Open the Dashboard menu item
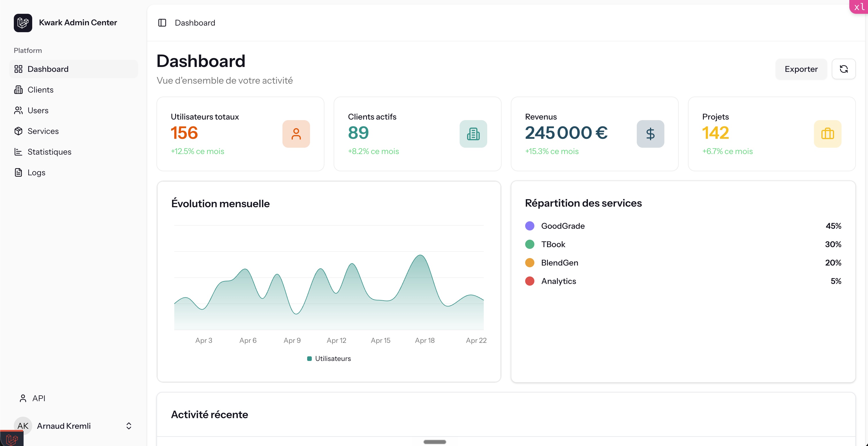This screenshot has width=868, height=446. [73, 69]
